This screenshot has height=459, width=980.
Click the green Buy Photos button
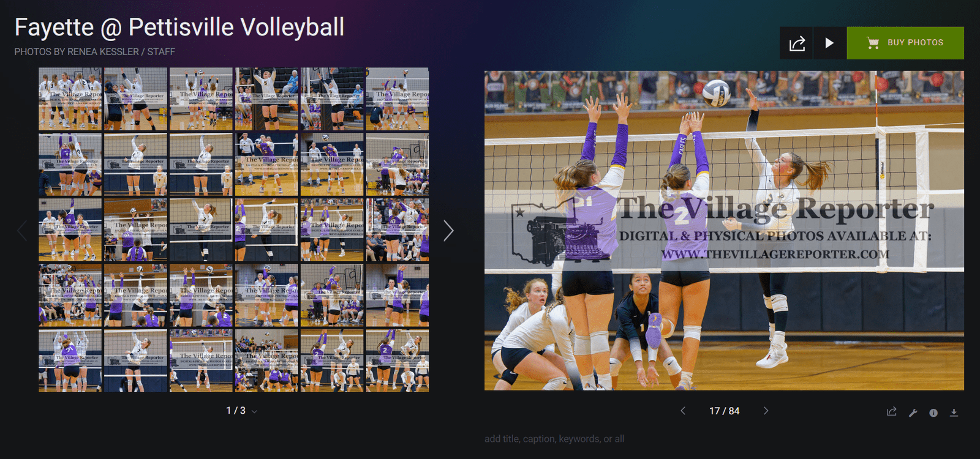click(905, 43)
